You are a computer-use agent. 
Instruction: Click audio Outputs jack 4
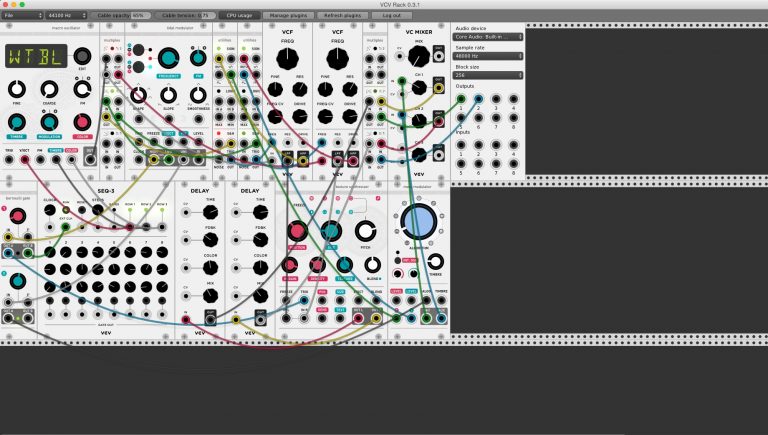click(513, 99)
